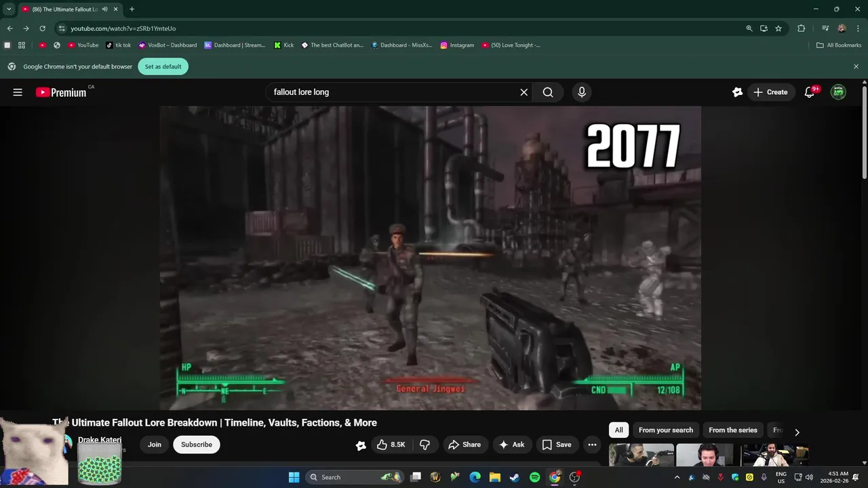Open the YouTube bookmark

click(x=83, y=45)
